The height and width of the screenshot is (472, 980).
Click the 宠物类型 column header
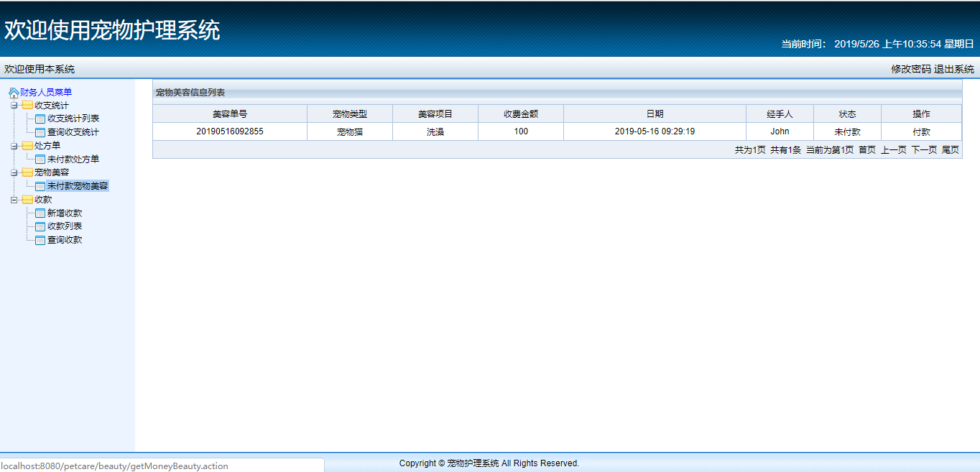[x=350, y=114]
